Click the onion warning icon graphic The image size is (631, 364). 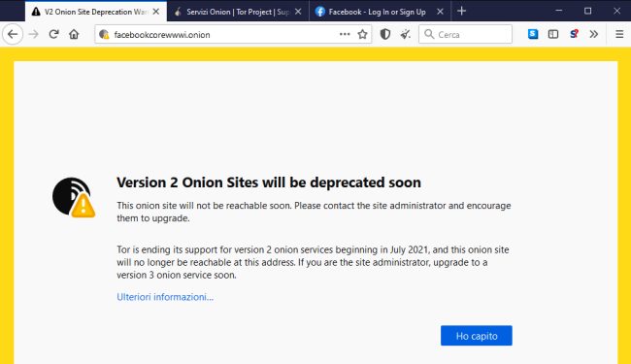tap(74, 197)
